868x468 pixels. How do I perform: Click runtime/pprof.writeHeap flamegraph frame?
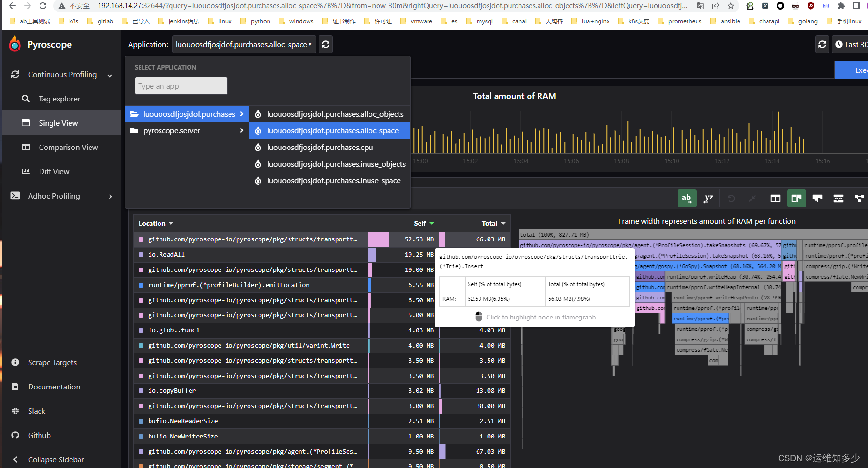click(723, 277)
